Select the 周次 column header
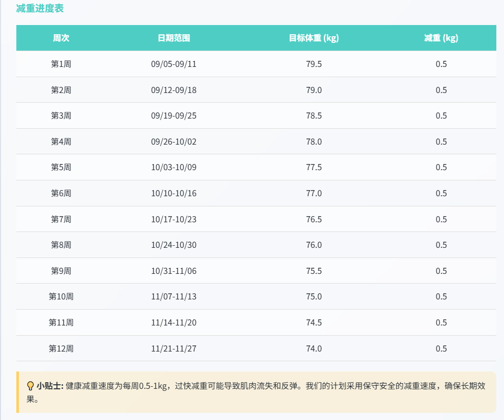The image size is (504, 420). pos(61,38)
